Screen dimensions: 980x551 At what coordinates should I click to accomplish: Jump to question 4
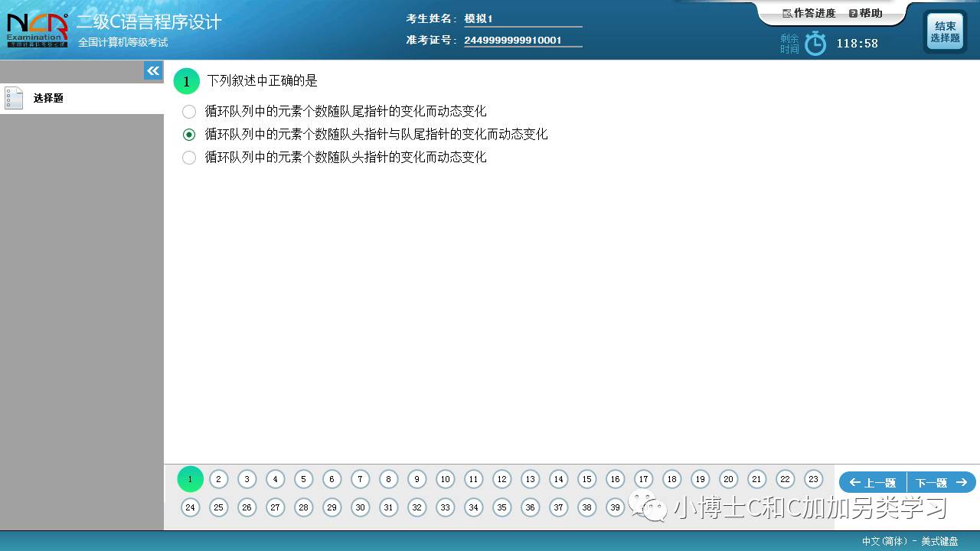click(x=275, y=479)
